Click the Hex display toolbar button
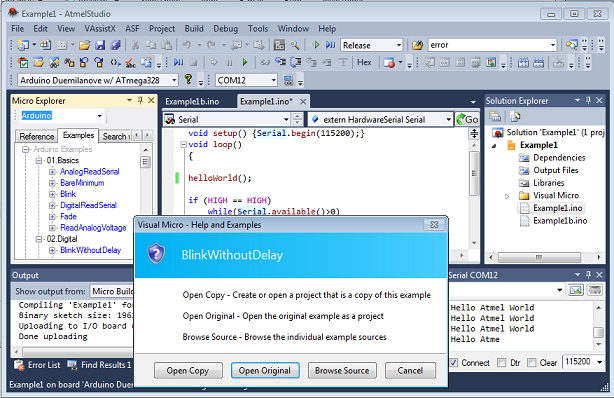The height and width of the screenshot is (398, 614). tap(364, 62)
